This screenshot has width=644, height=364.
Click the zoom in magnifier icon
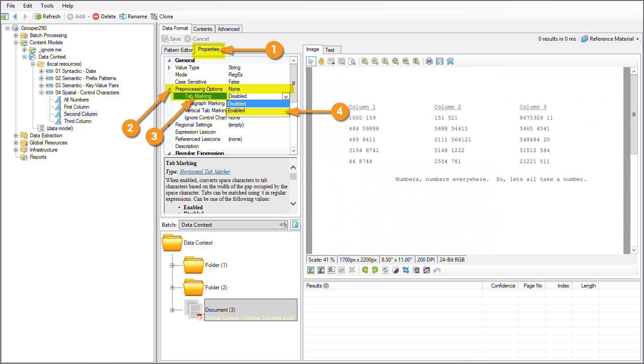point(364,61)
